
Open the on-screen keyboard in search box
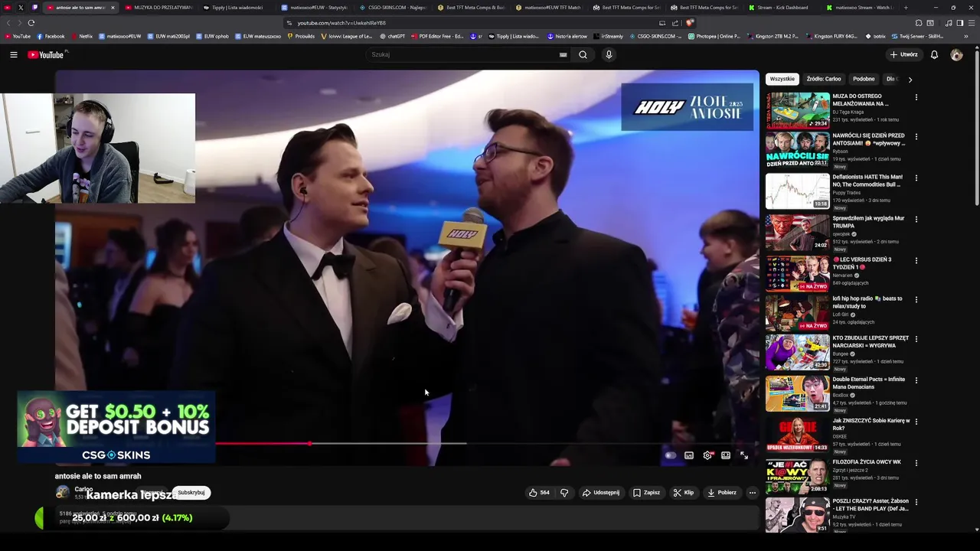point(563,54)
